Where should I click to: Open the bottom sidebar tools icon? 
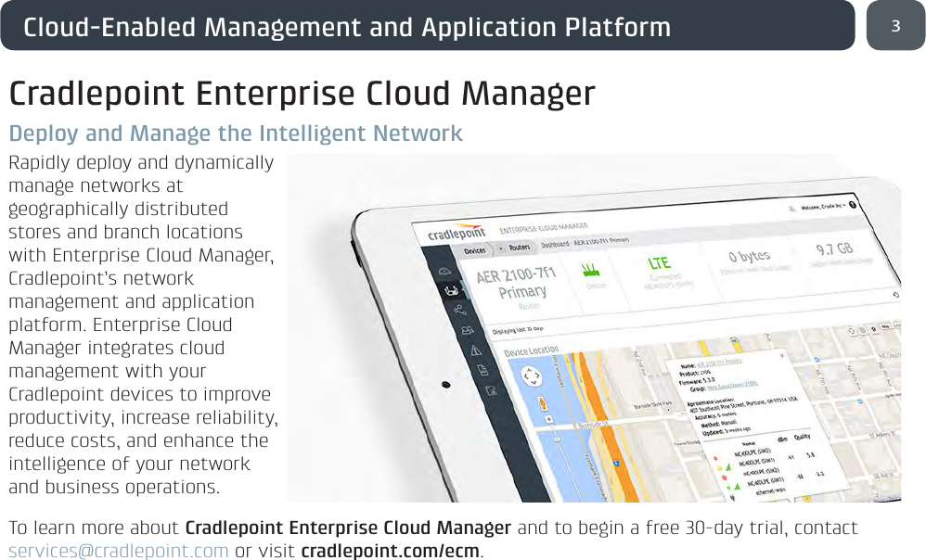pyautogui.click(x=491, y=390)
